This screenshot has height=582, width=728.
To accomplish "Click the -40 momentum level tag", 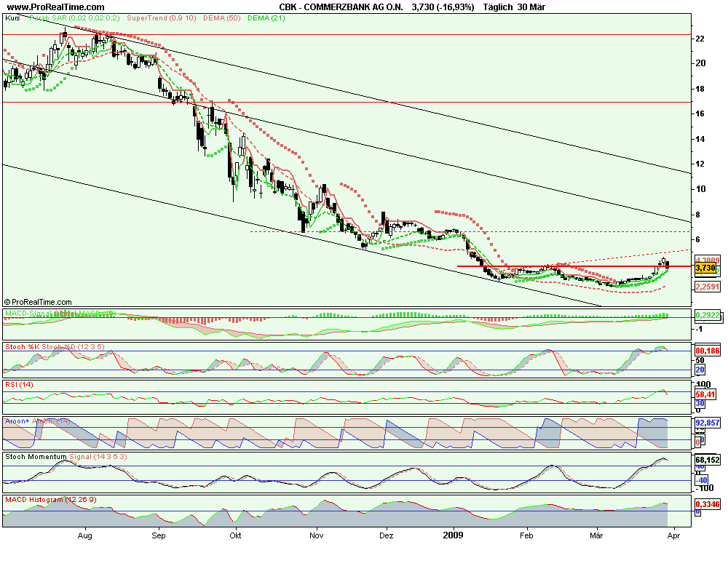I will pos(701,480).
